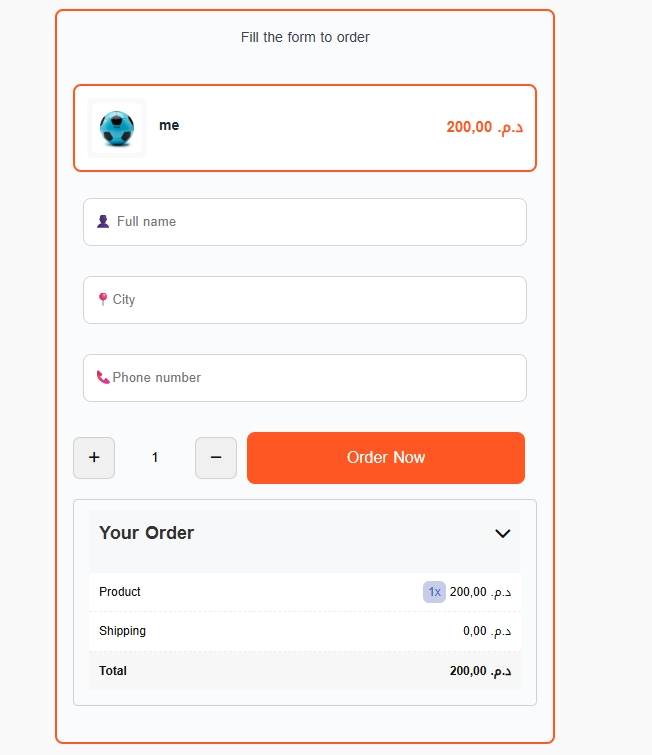Click the location pin icon beside City
652x755 pixels.
[102, 299]
